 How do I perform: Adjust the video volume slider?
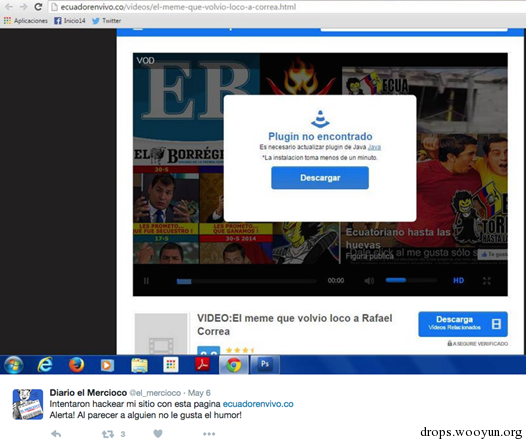[411, 280]
